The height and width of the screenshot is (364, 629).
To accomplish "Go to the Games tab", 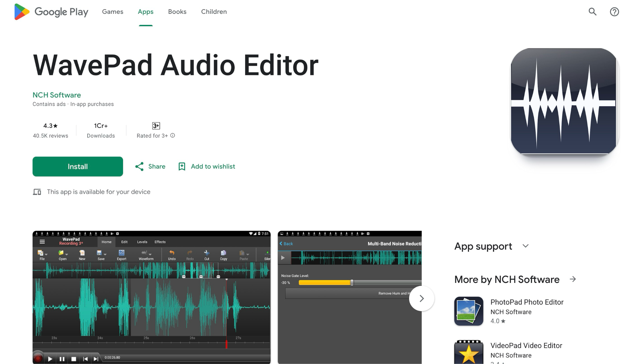I will (x=113, y=12).
